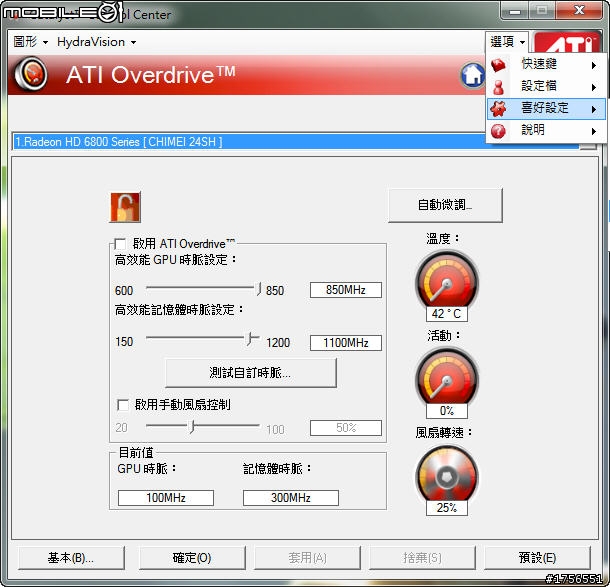Click the profile person icon beside 設定檔
The width and height of the screenshot is (610, 587).
pyautogui.click(x=498, y=87)
